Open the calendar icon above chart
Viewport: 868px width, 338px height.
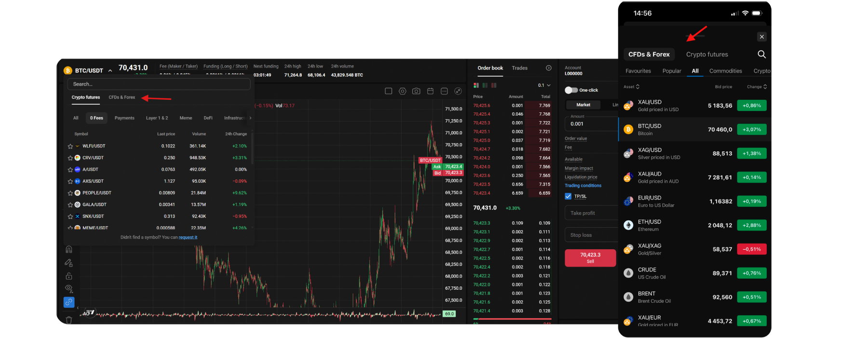pos(431,91)
